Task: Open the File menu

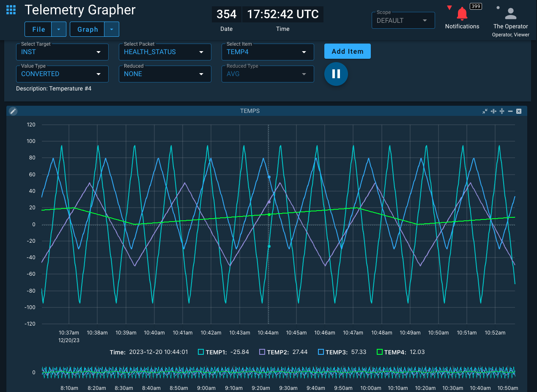Action: (x=38, y=29)
